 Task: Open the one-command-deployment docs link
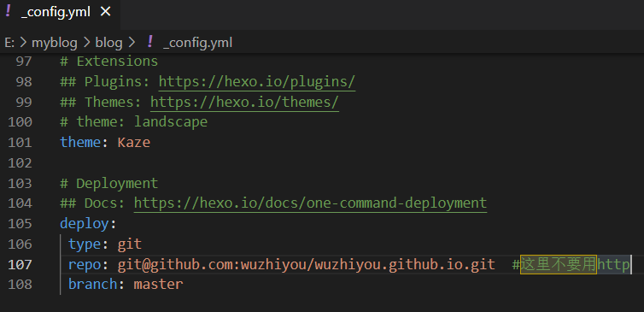[310, 203]
